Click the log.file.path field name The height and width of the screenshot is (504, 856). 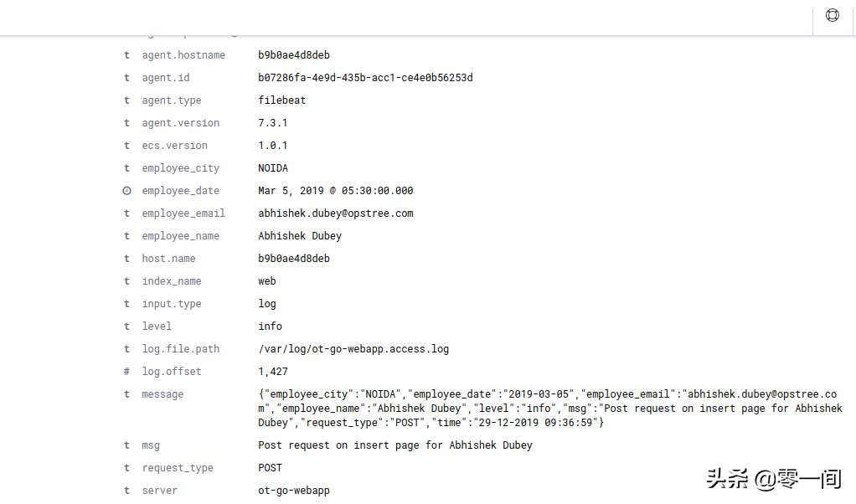point(181,348)
